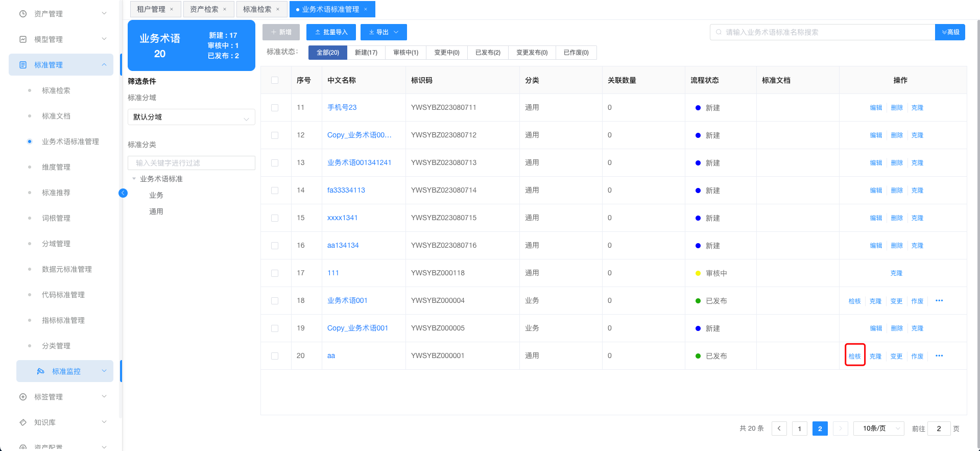The width and height of the screenshot is (980, 451).
Task: Open the 导出 dropdown button
Action: tap(384, 32)
